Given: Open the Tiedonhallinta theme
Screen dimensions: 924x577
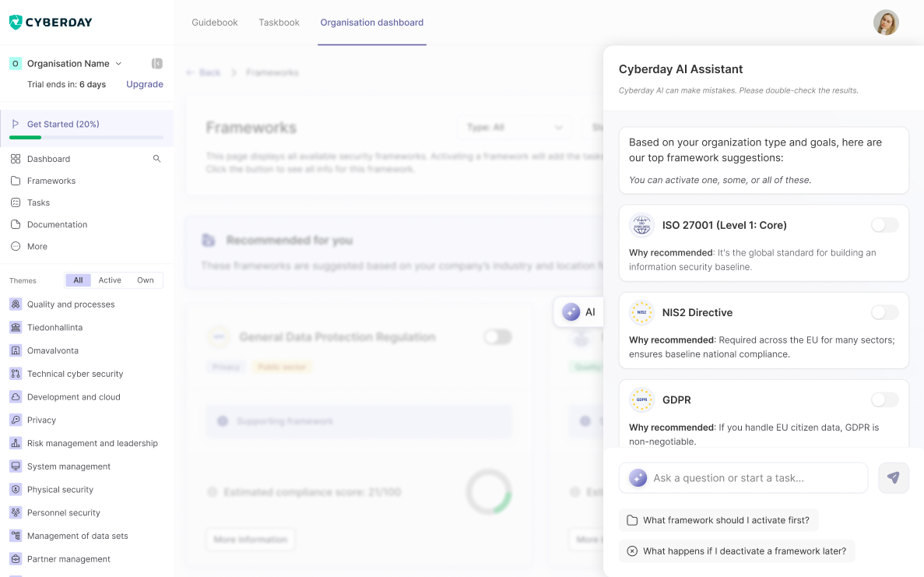Looking at the screenshot, I should pos(54,327).
